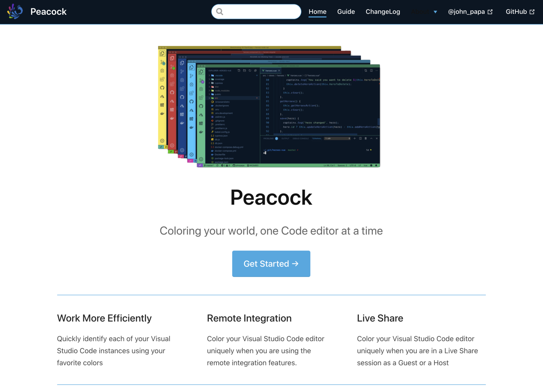Click the 'remote integration features' paragraph
The image size is (543, 392).
click(x=266, y=351)
